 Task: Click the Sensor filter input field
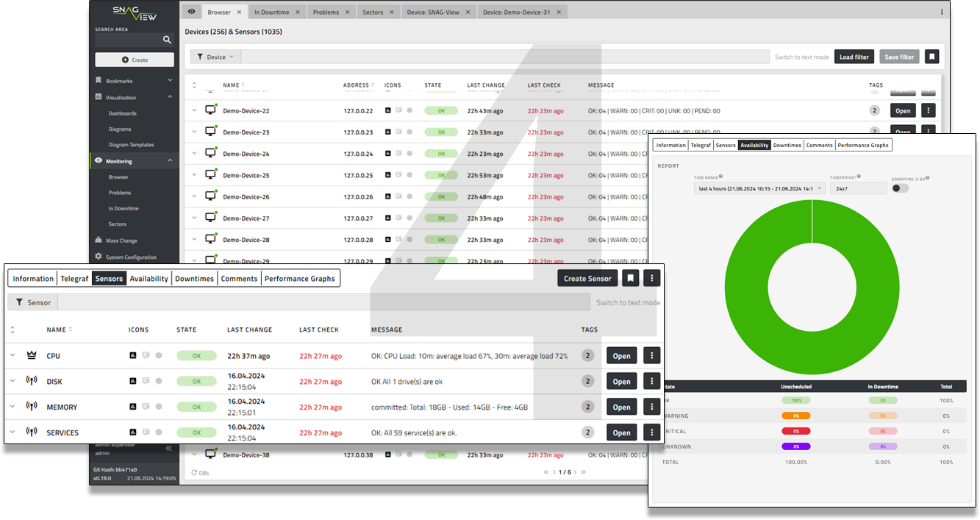(x=323, y=302)
